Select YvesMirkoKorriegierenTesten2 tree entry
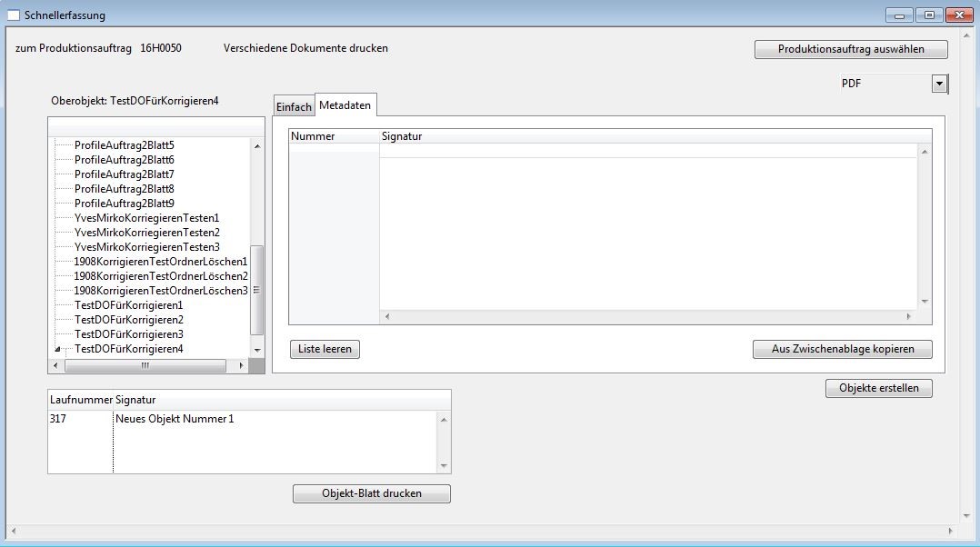The image size is (980, 547). [146, 233]
